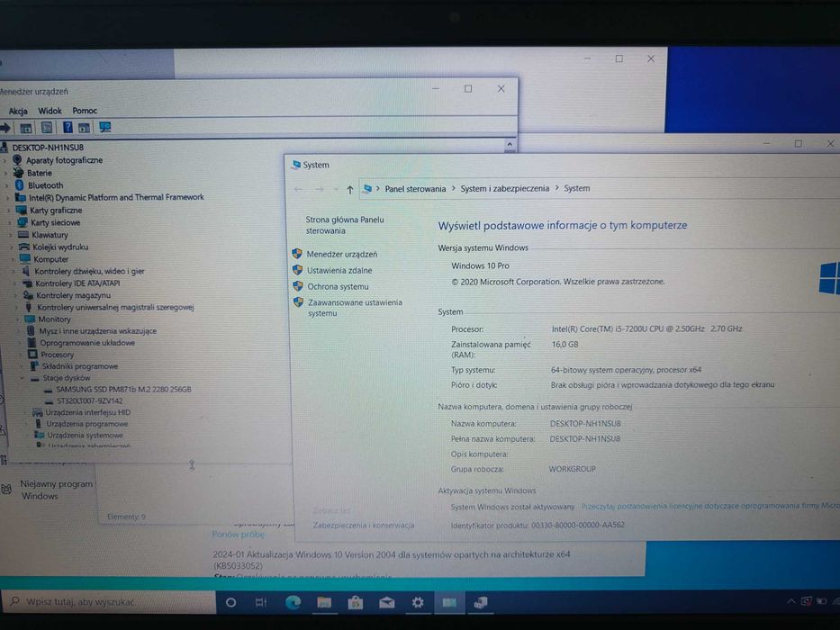Click the forward arrow toolbar icon in Device Manager
This screenshot has width=840, height=630.
point(5,128)
